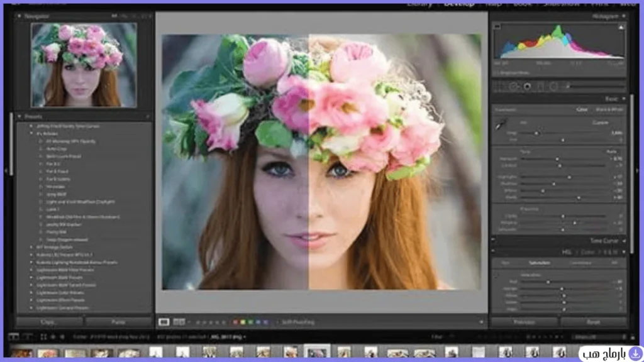Collapse the right panel group arrow
Screen dimensions: 644x362
638,170
